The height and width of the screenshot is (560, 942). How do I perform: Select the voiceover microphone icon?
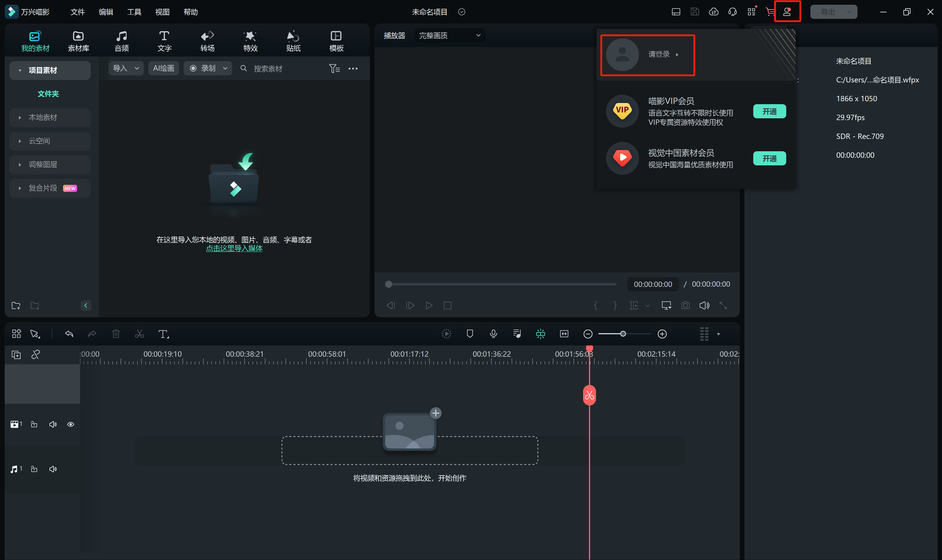[493, 334]
